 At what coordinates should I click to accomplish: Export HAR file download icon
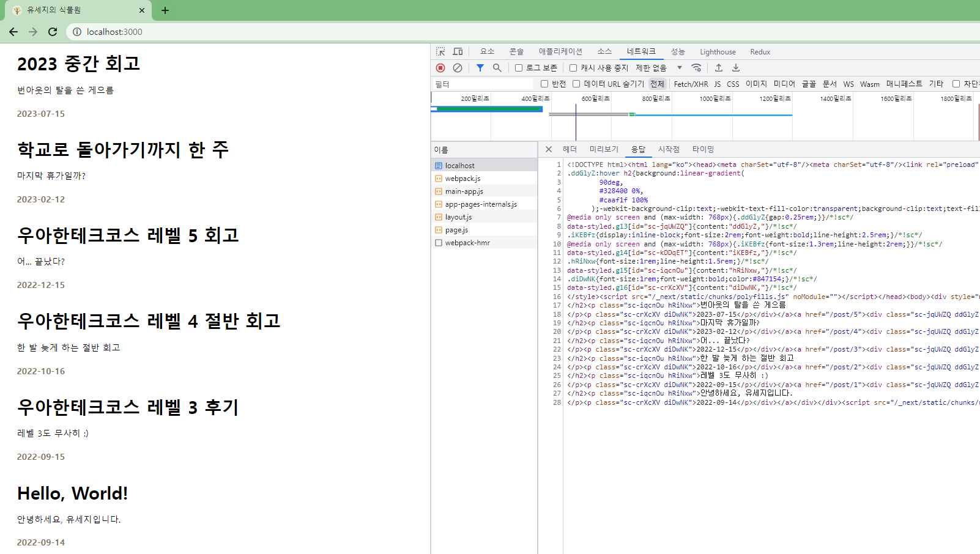click(736, 68)
